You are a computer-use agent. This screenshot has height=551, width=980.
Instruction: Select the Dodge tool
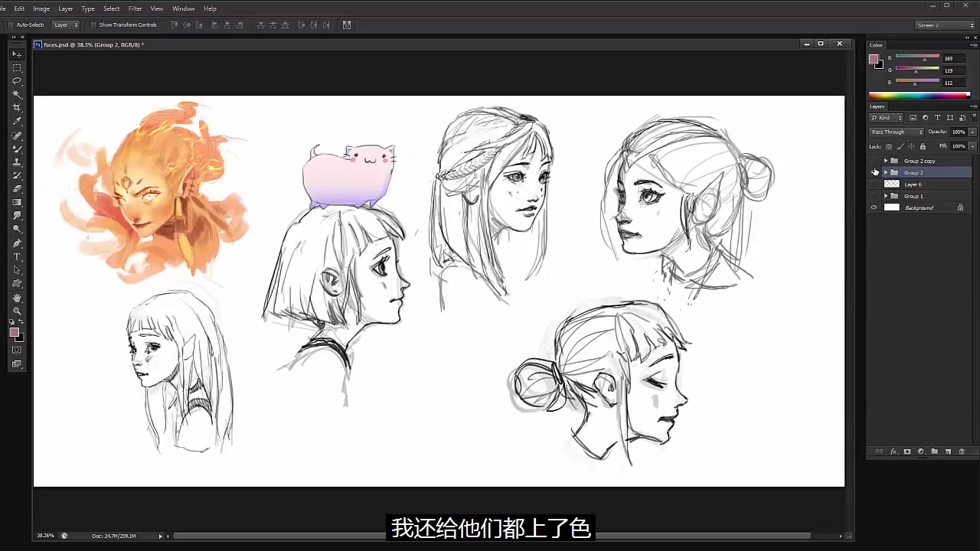[x=17, y=229]
